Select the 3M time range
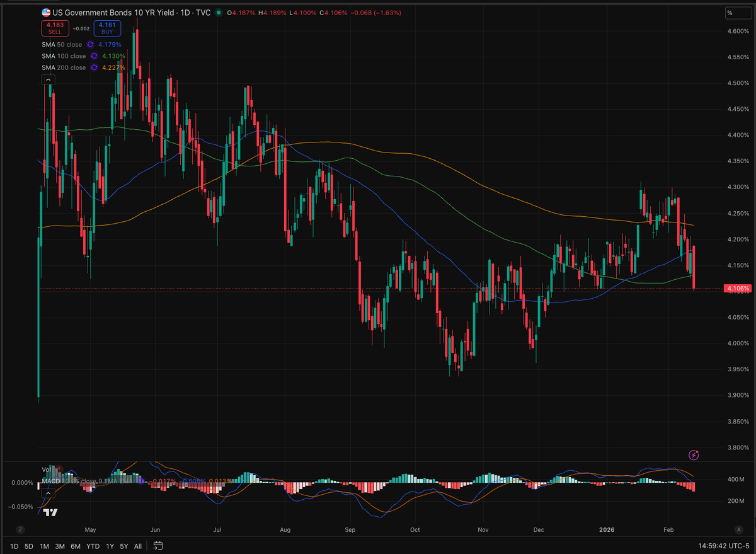Screen dimensions: 756x554 60,546
